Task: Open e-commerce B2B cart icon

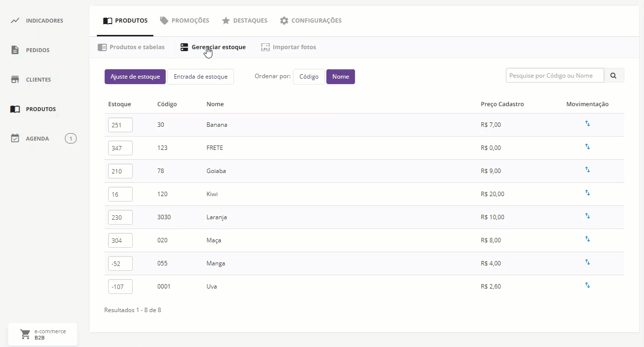Action: click(x=25, y=334)
